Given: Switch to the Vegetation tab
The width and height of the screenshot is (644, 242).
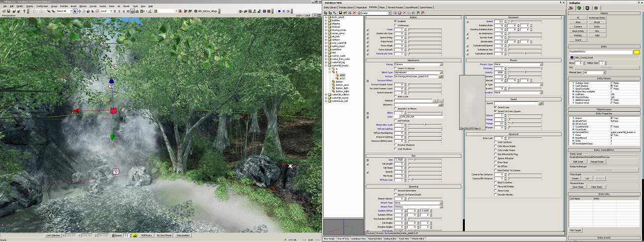Looking at the screenshot, I should (x=361, y=7).
